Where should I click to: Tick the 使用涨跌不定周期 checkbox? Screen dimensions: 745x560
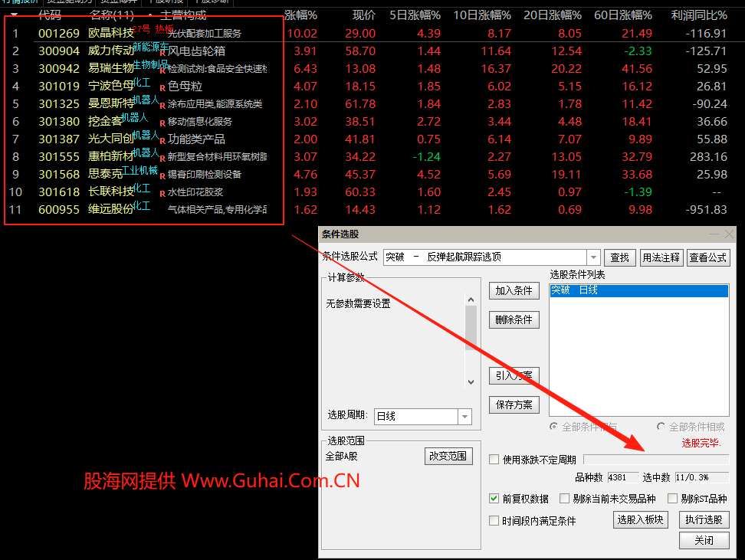coord(494,460)
